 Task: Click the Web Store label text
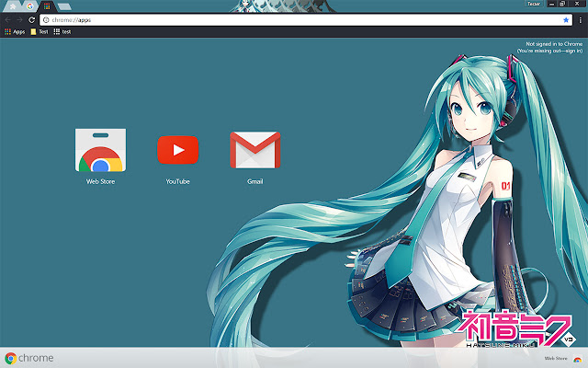pos(100,181)
